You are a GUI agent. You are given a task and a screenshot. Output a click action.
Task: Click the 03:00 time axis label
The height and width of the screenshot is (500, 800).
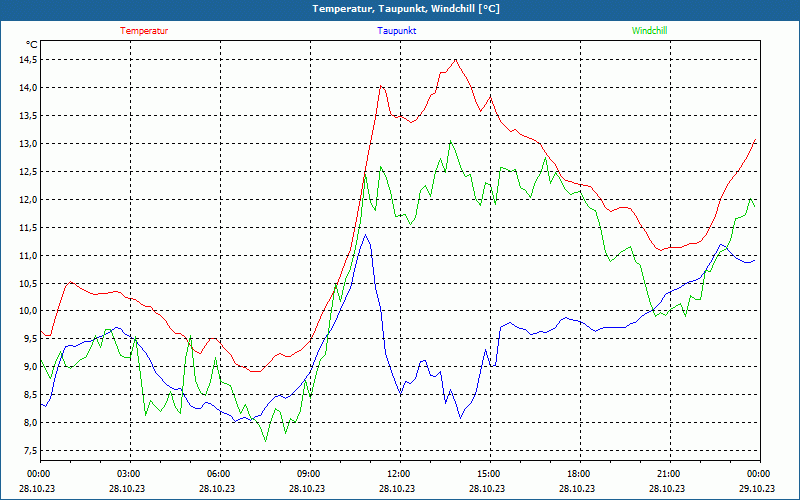click(128, 474)
